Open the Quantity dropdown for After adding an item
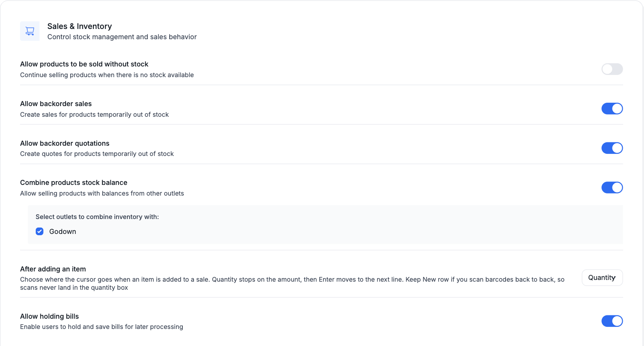 602,278
